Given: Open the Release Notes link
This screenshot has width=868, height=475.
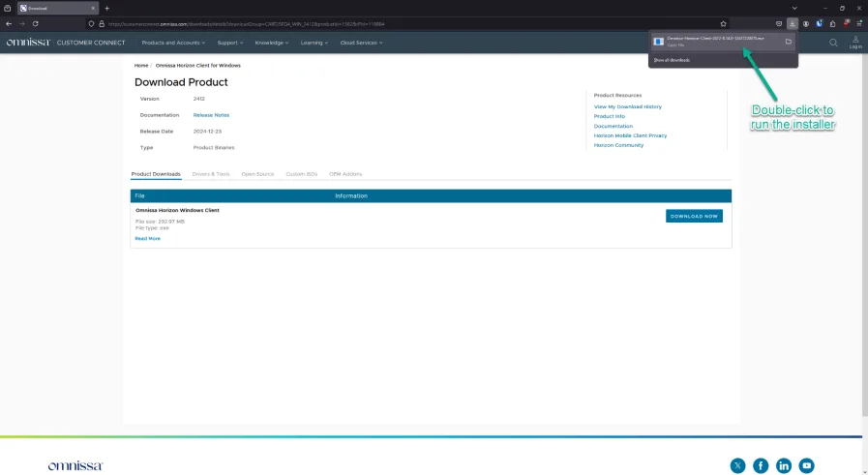Looking at the screenshot, I should [211, 115].
